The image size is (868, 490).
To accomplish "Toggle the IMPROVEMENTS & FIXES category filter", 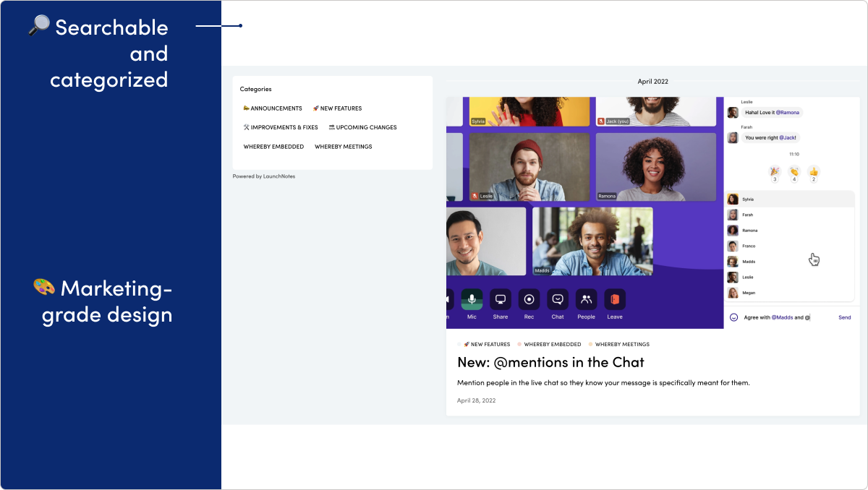I will tap(281, 127).
